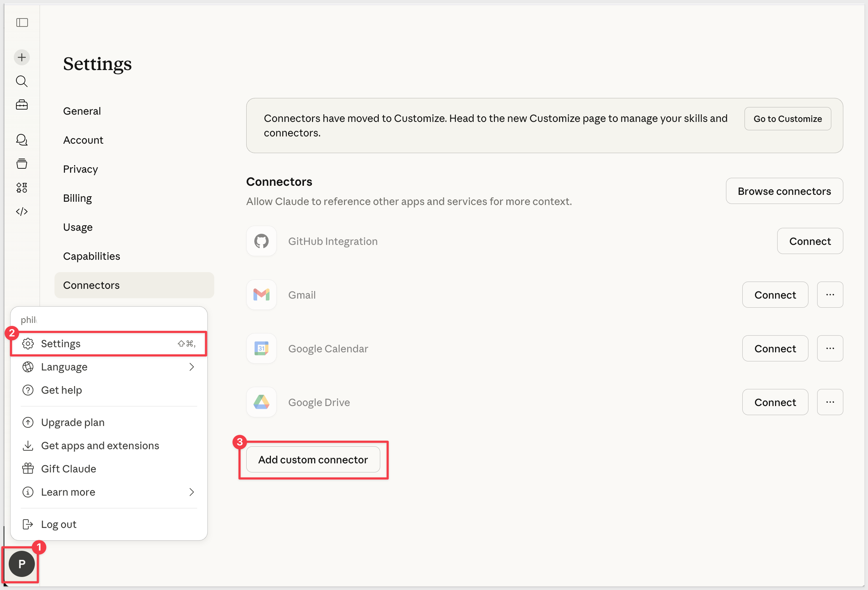Click the Add custom connector button
Viewport: 868px width, 590px height.
pos(313,459)
